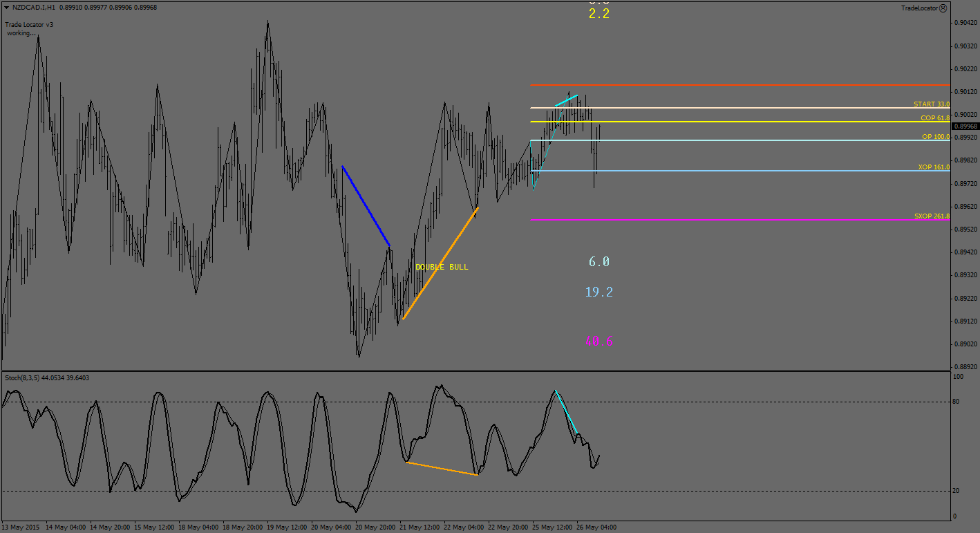The height and width of the screenshot is (533, 980).
Task: Select the SXOP 261.8 level label
Action: [931, 216]
